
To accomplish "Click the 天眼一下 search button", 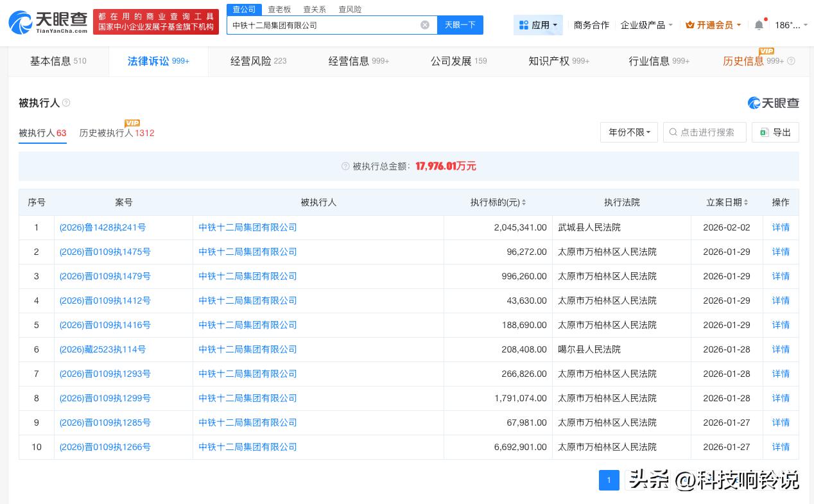I will 460,25.
